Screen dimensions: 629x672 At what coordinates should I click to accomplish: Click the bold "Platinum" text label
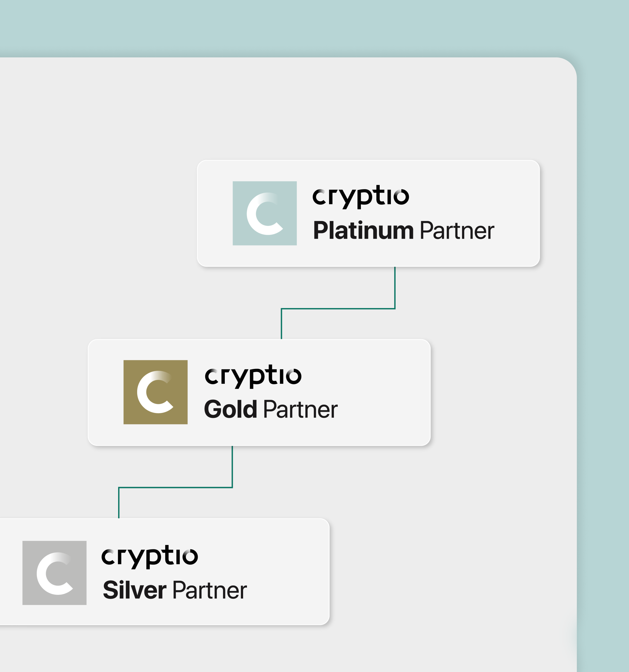363,230
